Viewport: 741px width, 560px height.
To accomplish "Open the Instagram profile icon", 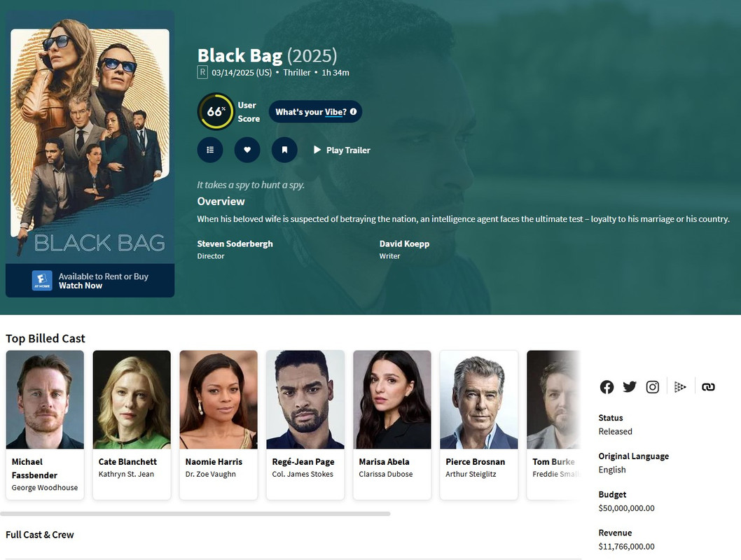I will (x=653, y=386).
